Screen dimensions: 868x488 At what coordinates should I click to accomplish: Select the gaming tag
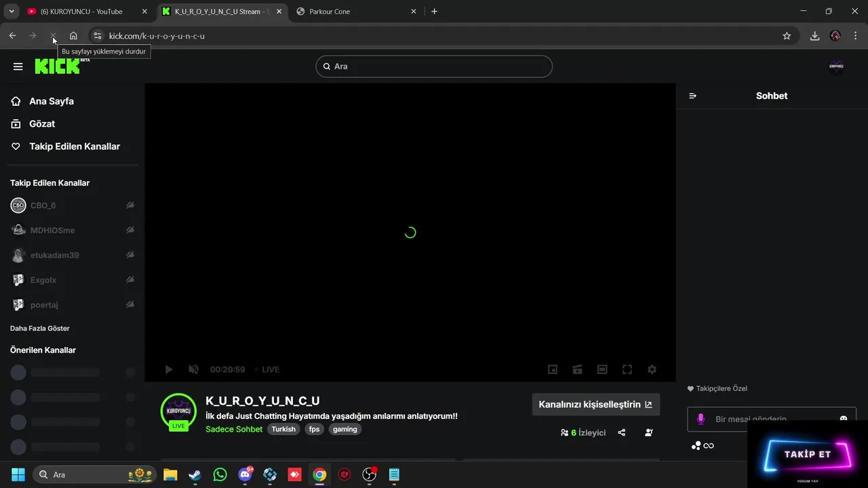(344, 429)
